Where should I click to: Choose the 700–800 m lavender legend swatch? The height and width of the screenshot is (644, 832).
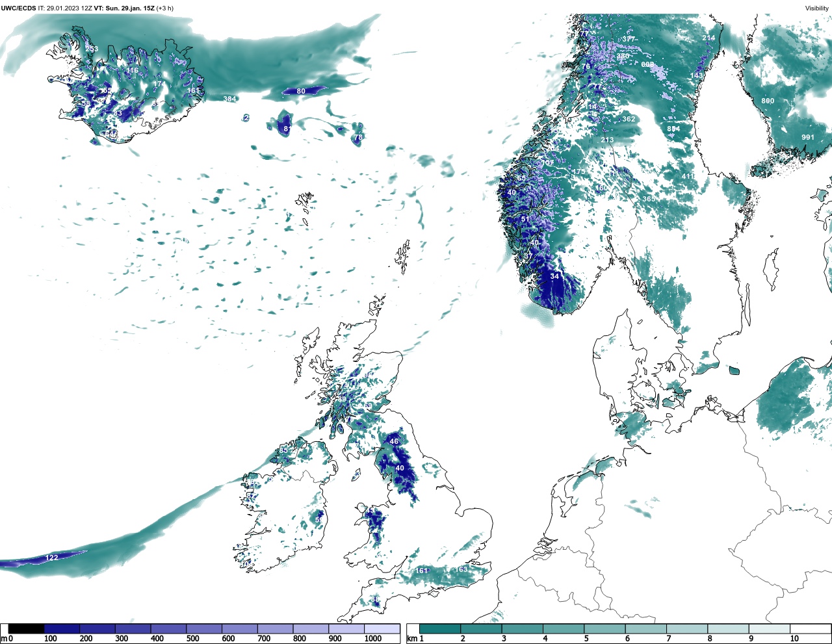(x=275, y=628)
